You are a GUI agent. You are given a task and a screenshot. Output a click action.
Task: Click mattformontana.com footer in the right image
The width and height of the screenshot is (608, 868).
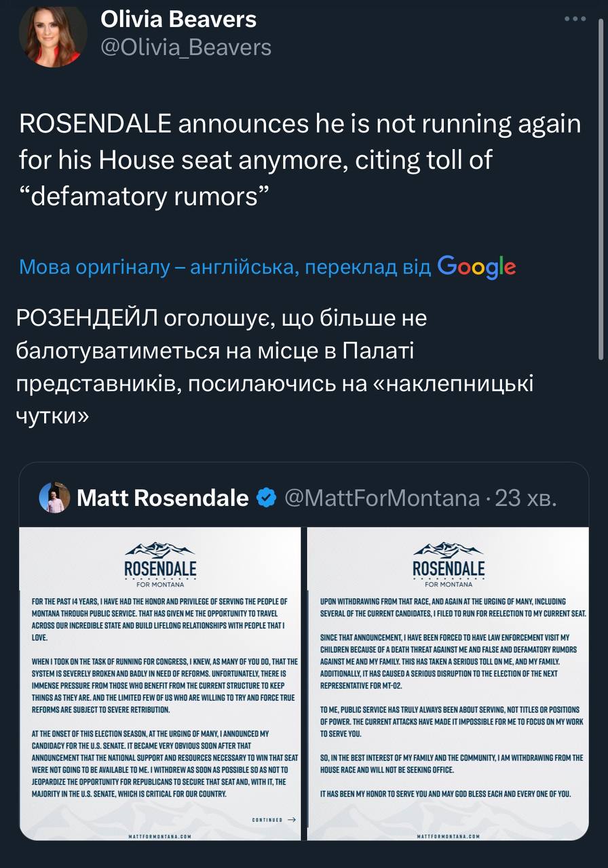point(448,837)
